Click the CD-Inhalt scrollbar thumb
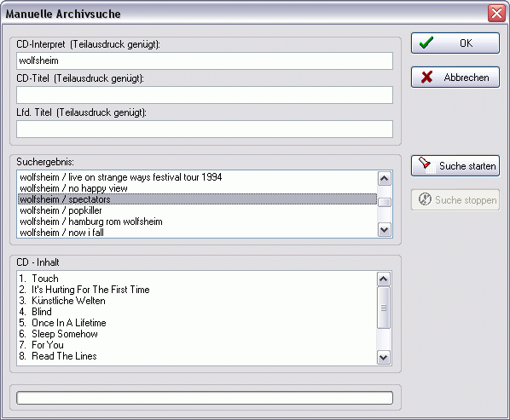510x420 pixels. pyautogui.click(x=384, y=308)
